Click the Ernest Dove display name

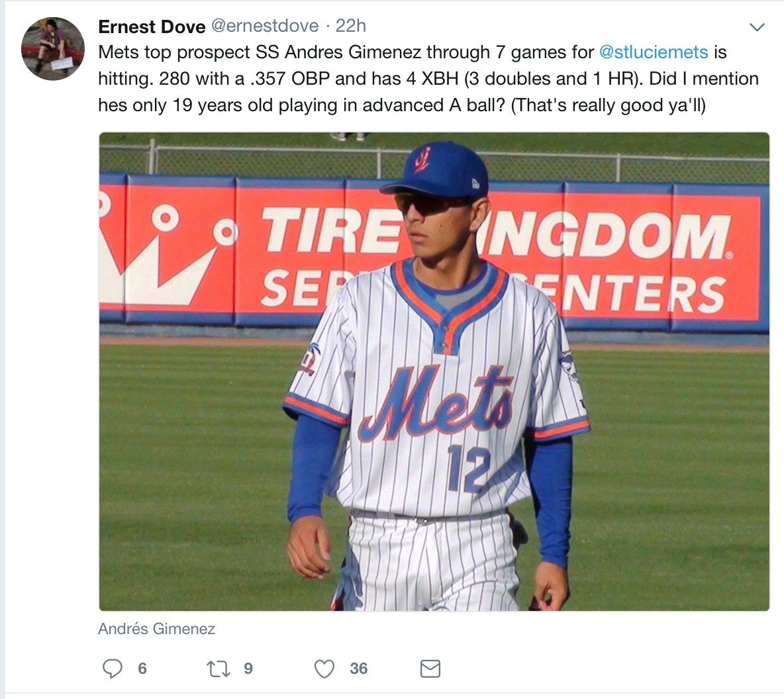pyautogui.click(x=152, y=26)
